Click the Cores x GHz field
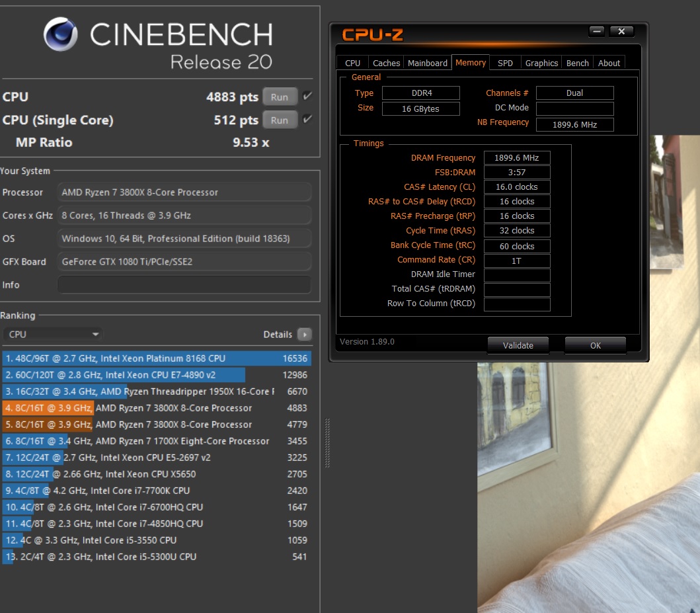 (x=184, y=216)
